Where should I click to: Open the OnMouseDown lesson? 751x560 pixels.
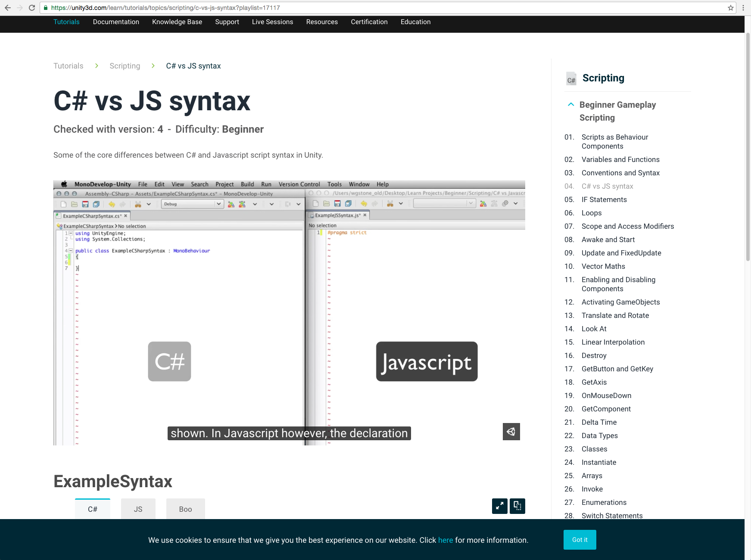[607, 395]
